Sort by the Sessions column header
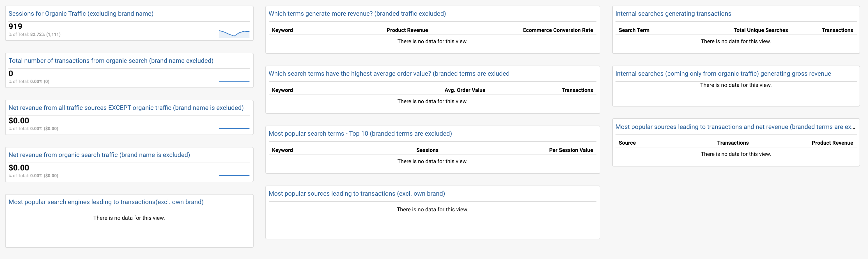 click(427, 150)
